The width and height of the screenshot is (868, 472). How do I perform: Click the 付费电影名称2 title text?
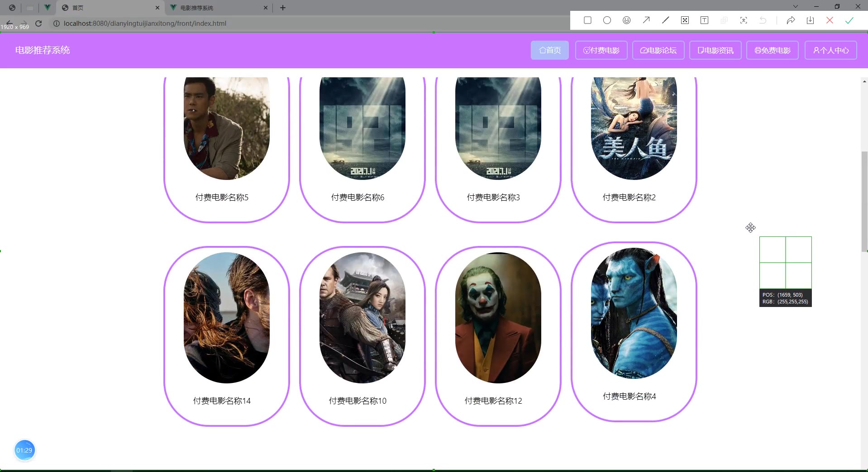(x=629, y=197)
